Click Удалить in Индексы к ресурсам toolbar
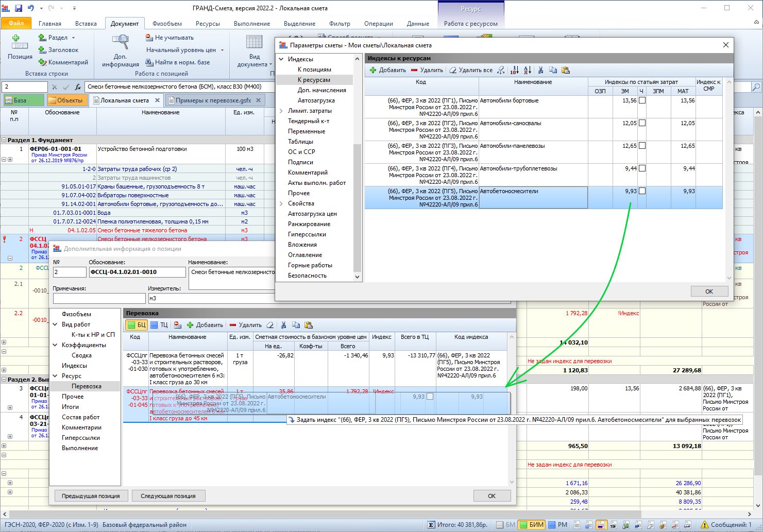Screen dimensions: 763x532 point(427,70)
